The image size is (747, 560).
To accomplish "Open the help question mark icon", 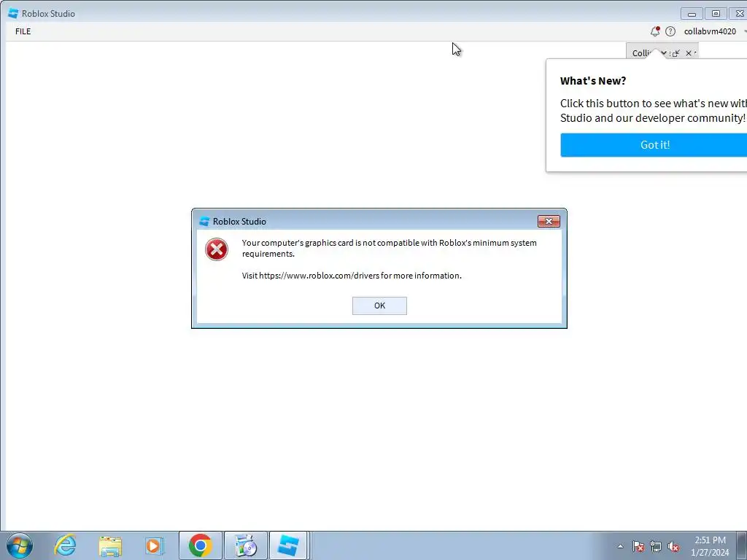I will (670, 31).
